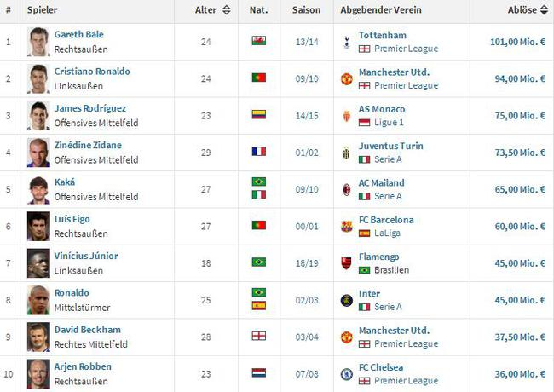Click Cristiano Ronaldo's portrait thumbnail

(x=38, y=78)
